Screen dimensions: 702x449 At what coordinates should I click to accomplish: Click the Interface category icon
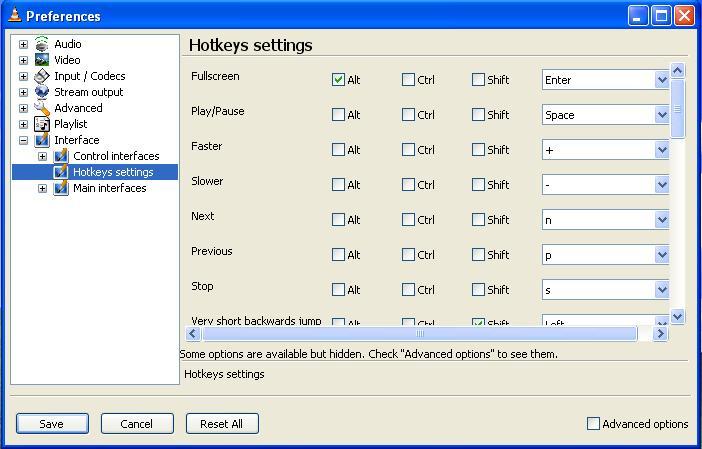click(42, 140)
